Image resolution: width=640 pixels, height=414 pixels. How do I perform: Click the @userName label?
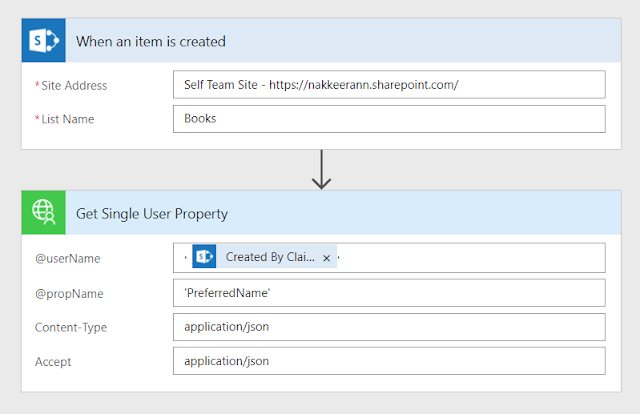coord(67,258)
